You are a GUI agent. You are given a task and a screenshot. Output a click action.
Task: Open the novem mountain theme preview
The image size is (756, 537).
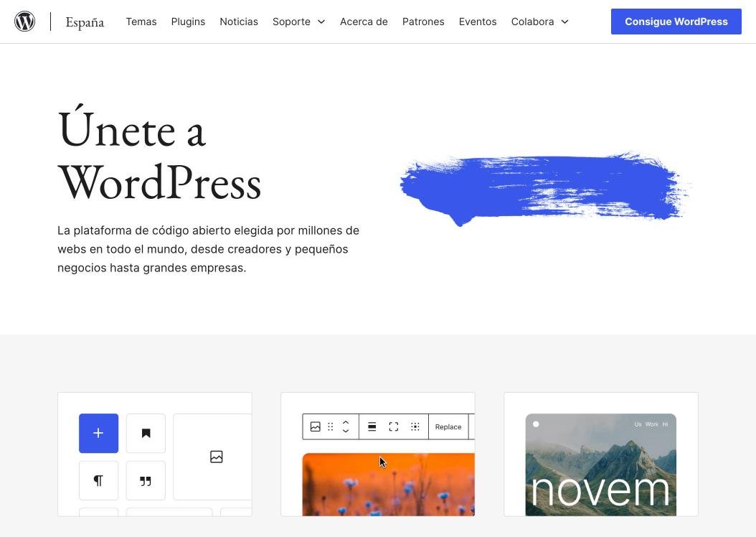click(601, 464)
